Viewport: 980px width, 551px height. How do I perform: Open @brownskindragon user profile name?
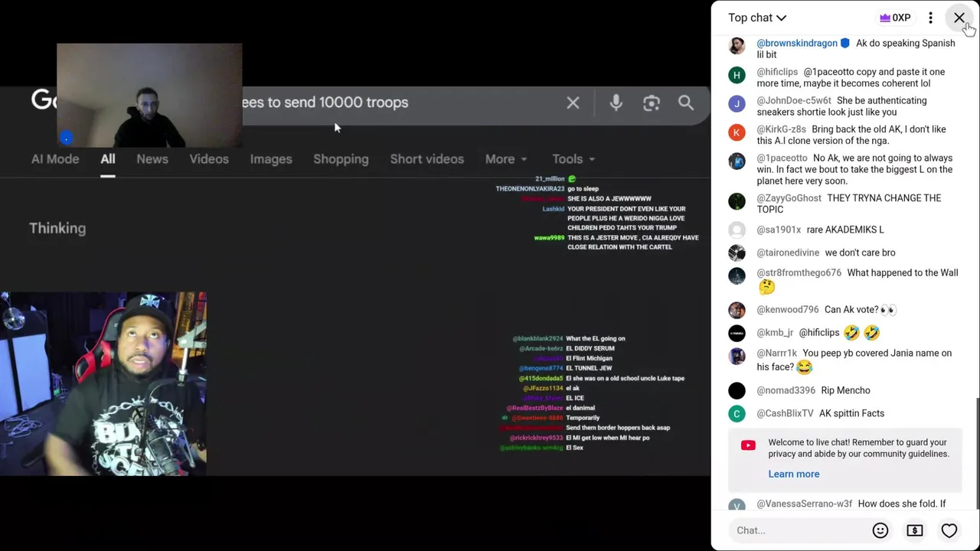[797, 43]
